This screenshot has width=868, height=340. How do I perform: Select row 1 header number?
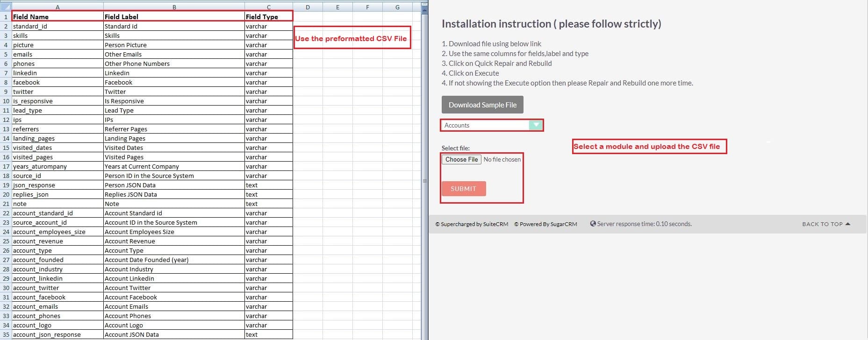tap(6, 16)
